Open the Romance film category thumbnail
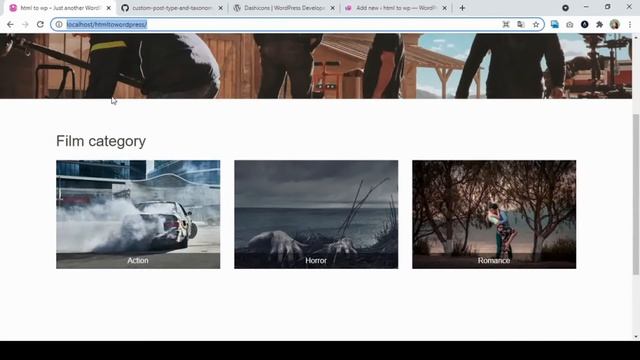 pyautogui.click(x=494, y=214)
